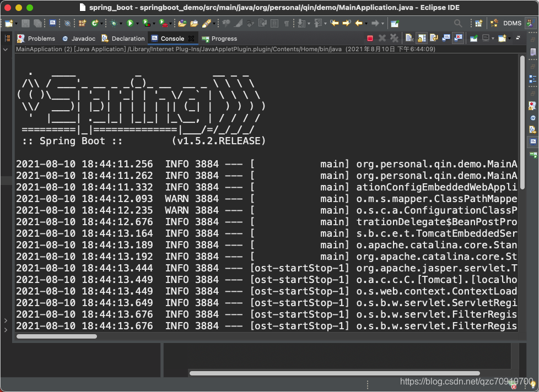Click the Pin Console icon
Screen dimensions: 539x392
click(473, 38)
